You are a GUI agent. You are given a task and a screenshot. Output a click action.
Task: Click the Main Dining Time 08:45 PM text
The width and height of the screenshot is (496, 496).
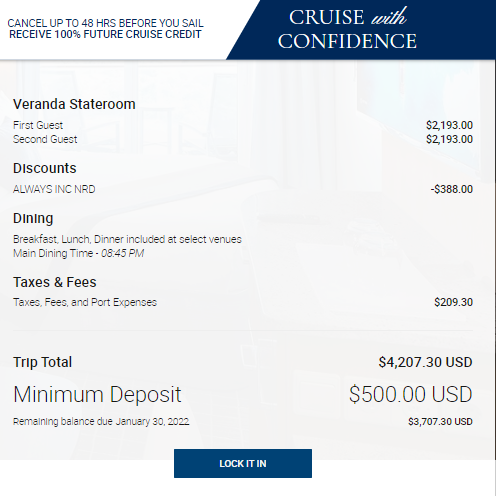tap(78, 253)
